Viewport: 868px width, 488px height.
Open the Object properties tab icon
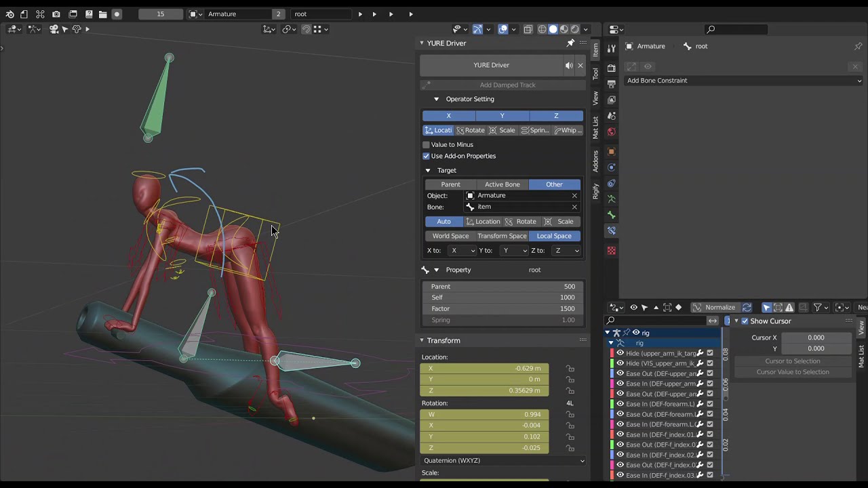[x=611, y=152]
